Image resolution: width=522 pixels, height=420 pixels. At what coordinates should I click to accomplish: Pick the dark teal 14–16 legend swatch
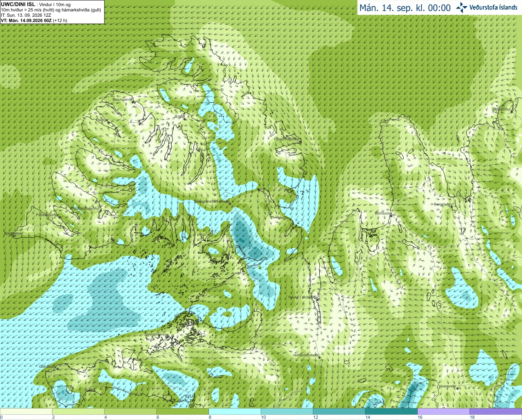click(x=391, y=411)
